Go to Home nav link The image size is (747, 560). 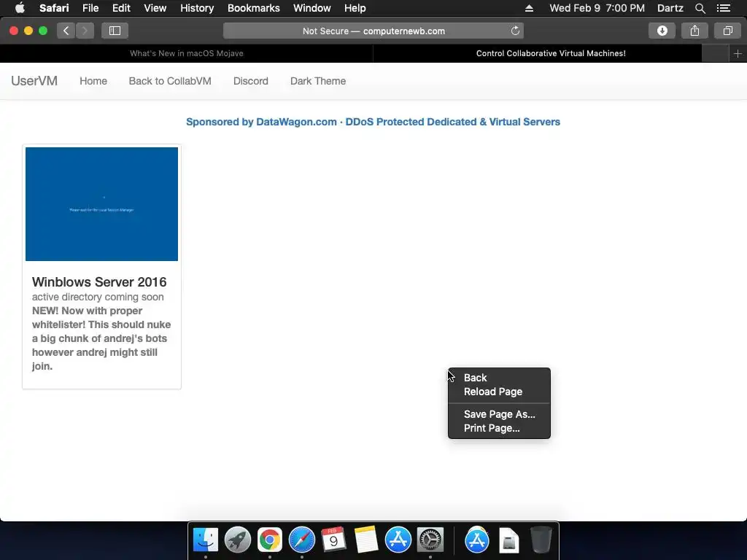coord(93,81)
